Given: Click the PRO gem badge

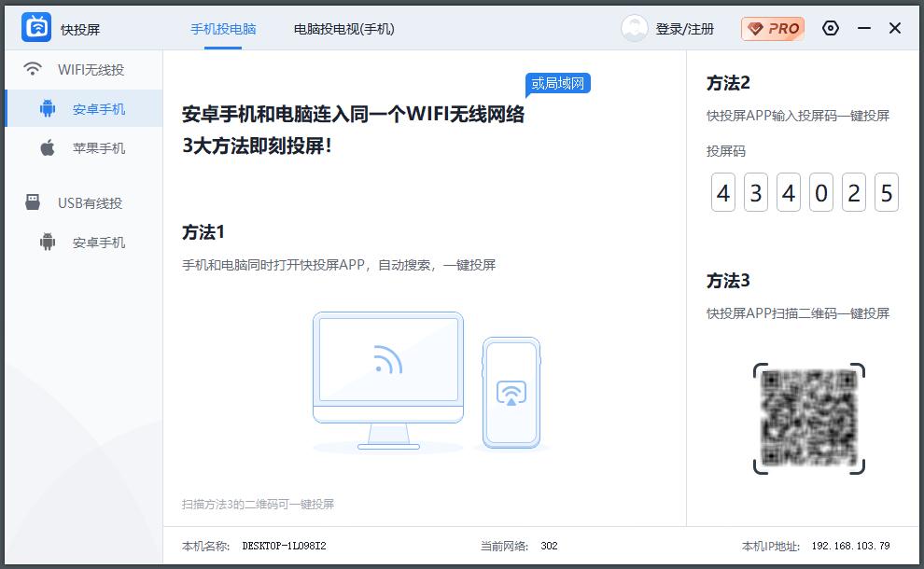Looking at the screenshot, I should (772, 28).
